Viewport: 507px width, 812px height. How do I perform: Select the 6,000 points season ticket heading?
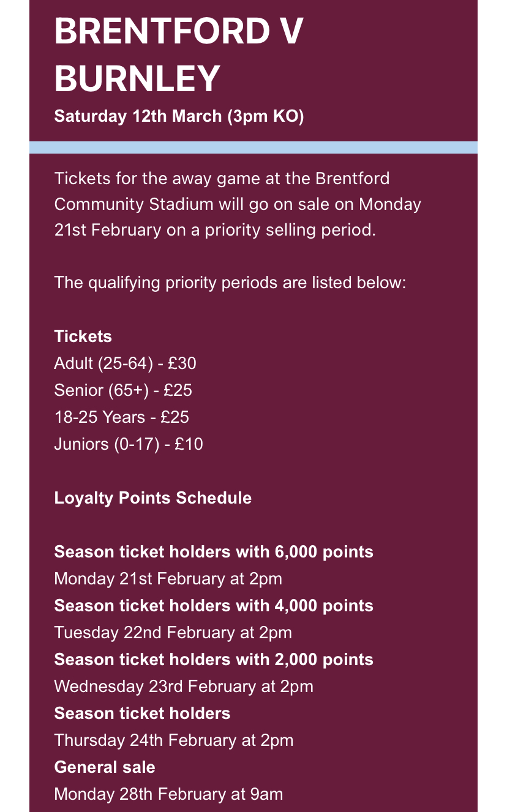214,552
